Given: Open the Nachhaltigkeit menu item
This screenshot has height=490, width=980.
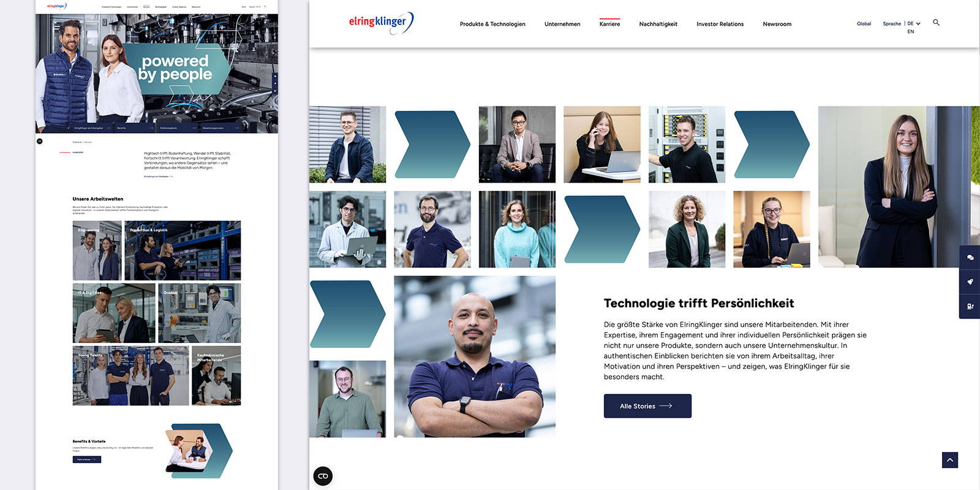Looking at the screenshot, I should [x=658, y=24].
